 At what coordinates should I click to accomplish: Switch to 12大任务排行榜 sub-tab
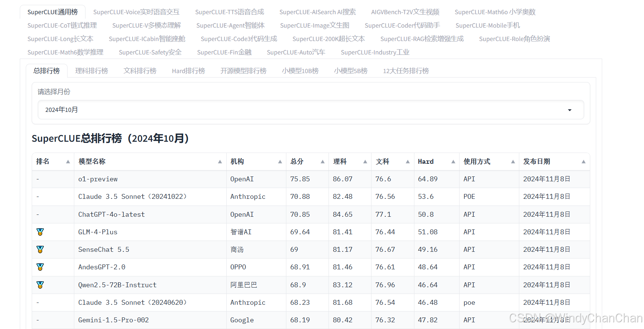click(x=406, y=71)
